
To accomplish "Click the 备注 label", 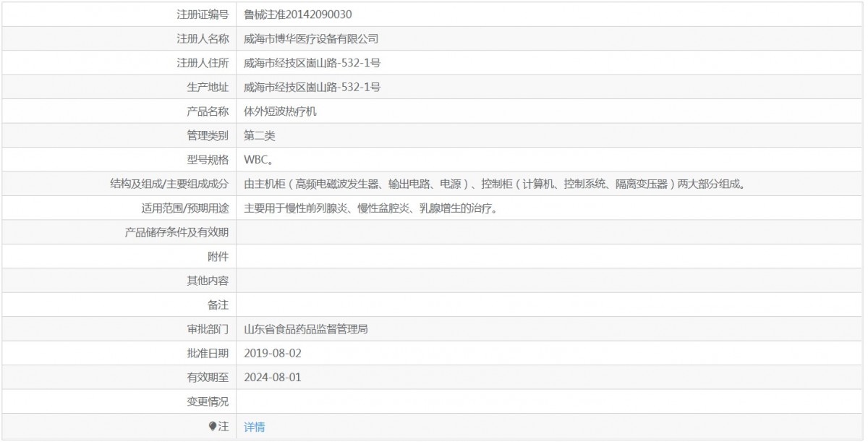I will pos(218,305).
